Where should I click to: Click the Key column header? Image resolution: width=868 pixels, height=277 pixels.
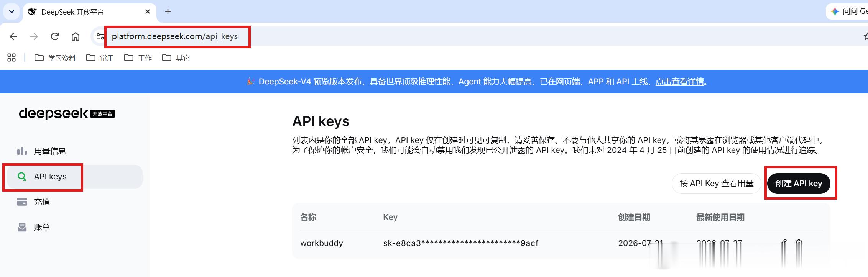pos(390,217)
